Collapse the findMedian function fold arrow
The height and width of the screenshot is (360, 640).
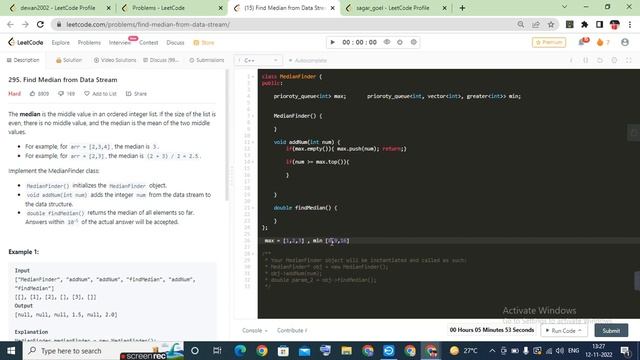pyautogui.click(x=253, y=208)
